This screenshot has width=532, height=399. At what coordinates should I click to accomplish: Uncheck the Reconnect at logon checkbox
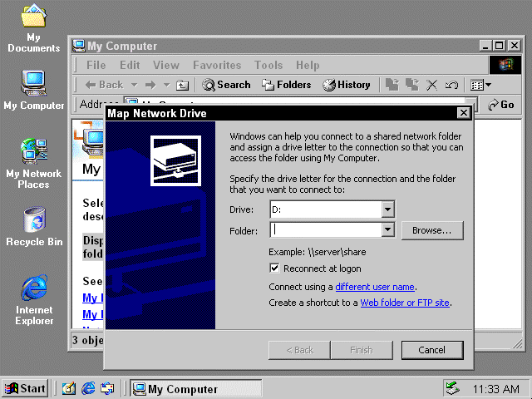(275, 268)
